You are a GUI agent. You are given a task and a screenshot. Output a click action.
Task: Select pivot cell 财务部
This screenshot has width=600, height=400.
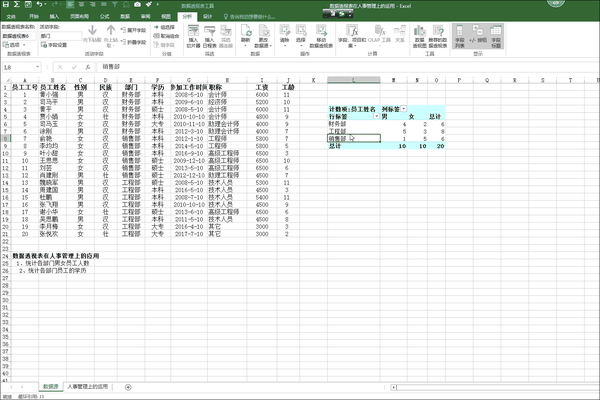tap(354, 124)
